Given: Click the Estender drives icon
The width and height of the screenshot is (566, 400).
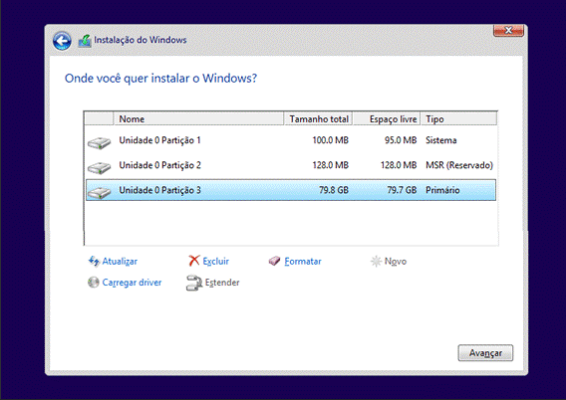Looking at the screenshot, I should [194, 283].
